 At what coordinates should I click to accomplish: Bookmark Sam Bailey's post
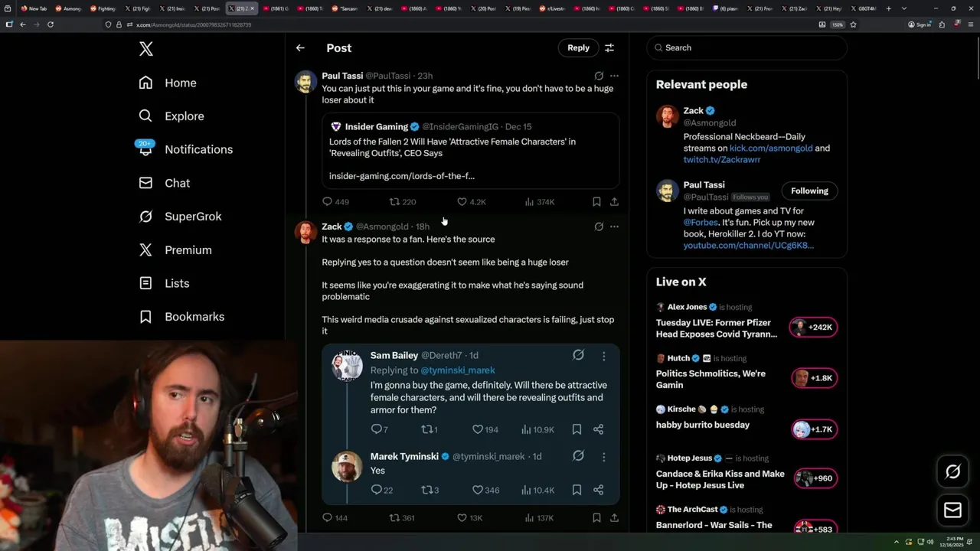point(577,429)
